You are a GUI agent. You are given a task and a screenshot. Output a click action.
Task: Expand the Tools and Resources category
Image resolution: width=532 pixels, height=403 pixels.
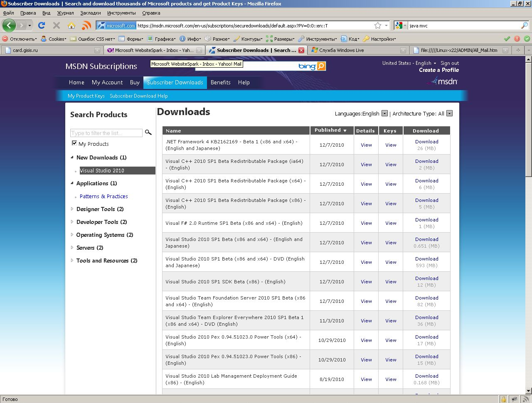point(72,260)
